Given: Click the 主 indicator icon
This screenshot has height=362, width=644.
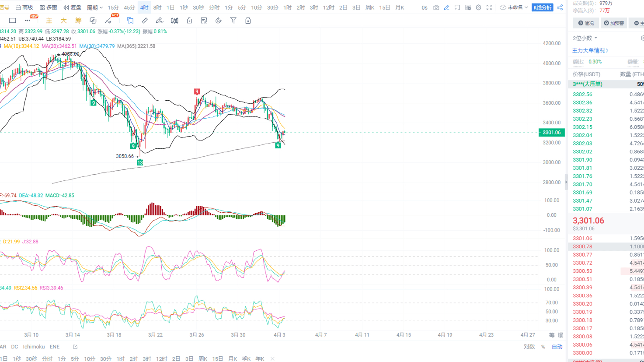Looking at the screenshot, I should point(49,21).
